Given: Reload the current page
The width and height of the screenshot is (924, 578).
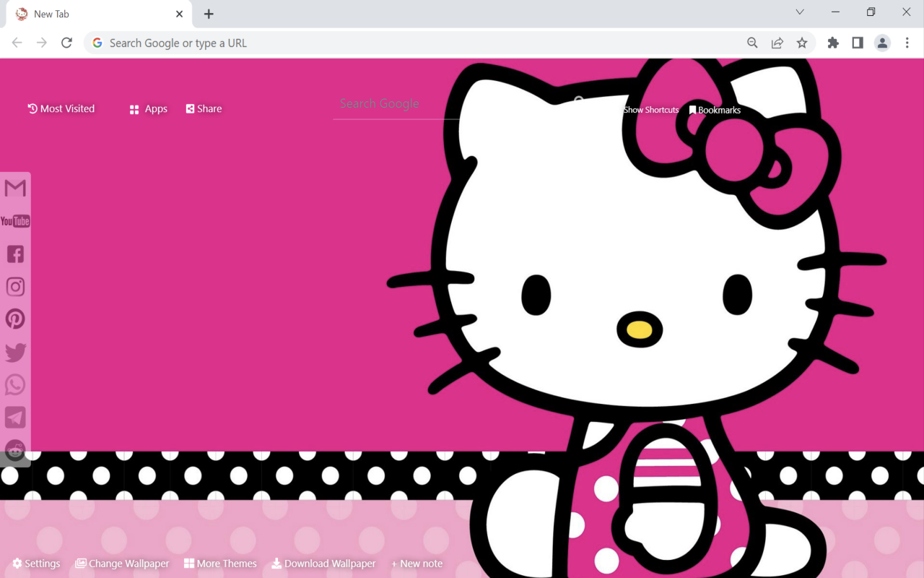Looking at the screenshot, I should tap(66, 43).
